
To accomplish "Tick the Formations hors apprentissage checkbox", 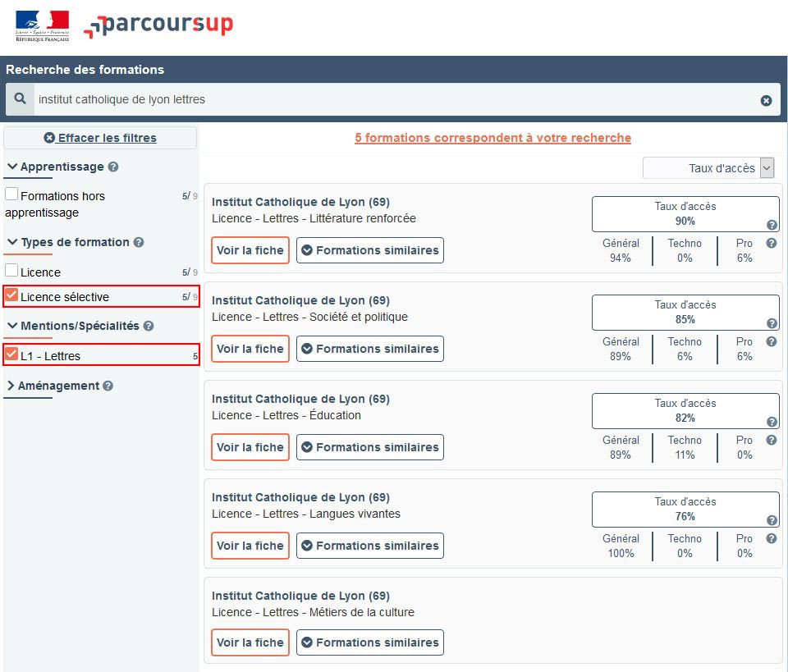I will point(11,194).
